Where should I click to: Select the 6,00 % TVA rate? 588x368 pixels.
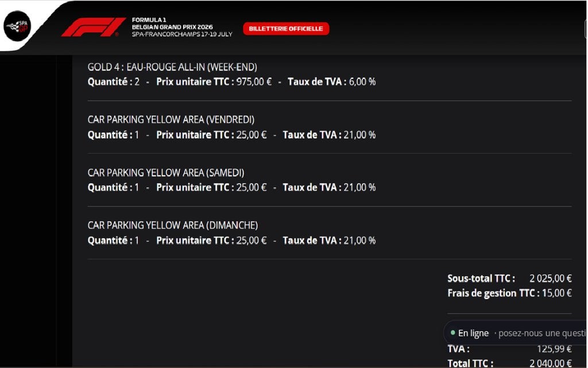[x=362, y=82]
